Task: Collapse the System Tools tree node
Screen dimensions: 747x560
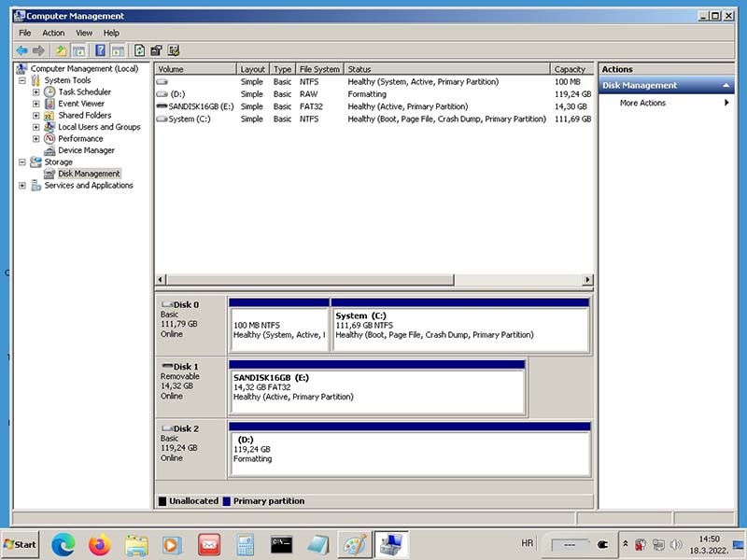Action: 22,80
